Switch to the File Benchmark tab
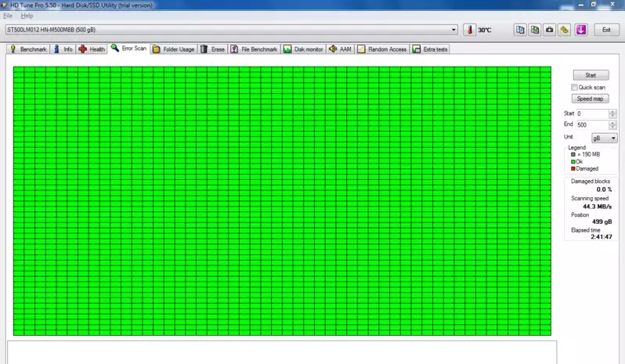The width and height of the screenshot is (625, 364). (x=254, y=49)
